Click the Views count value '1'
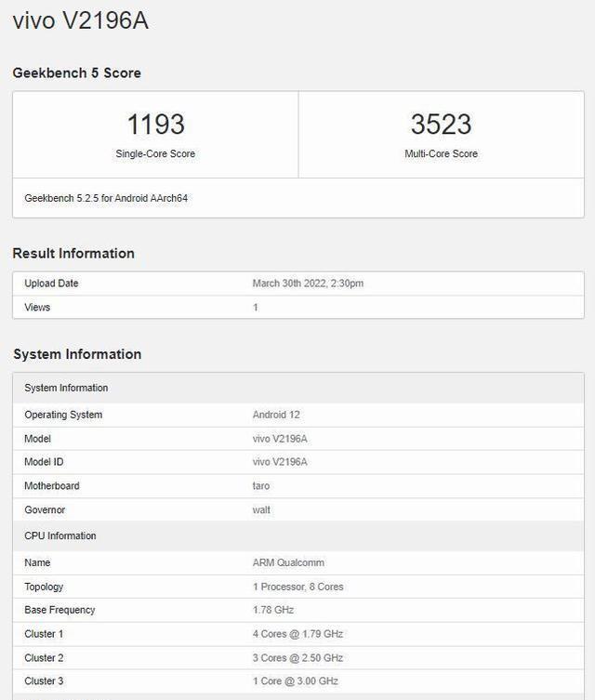595x700 pixels. click(256, 307)
